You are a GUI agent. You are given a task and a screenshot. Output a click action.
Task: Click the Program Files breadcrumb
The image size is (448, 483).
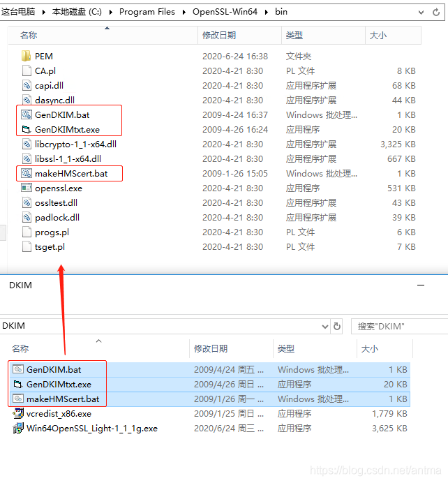tap(147, 12)
